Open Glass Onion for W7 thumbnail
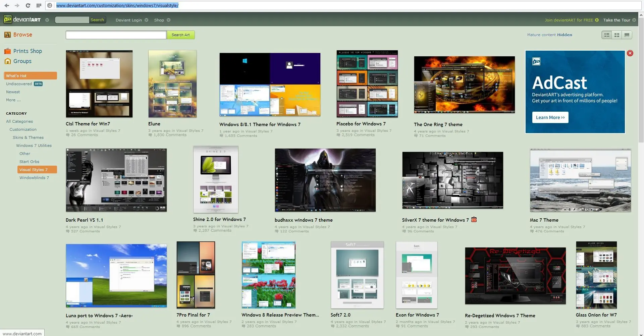This screenshot has height=336, width=644. coord(596,275)
